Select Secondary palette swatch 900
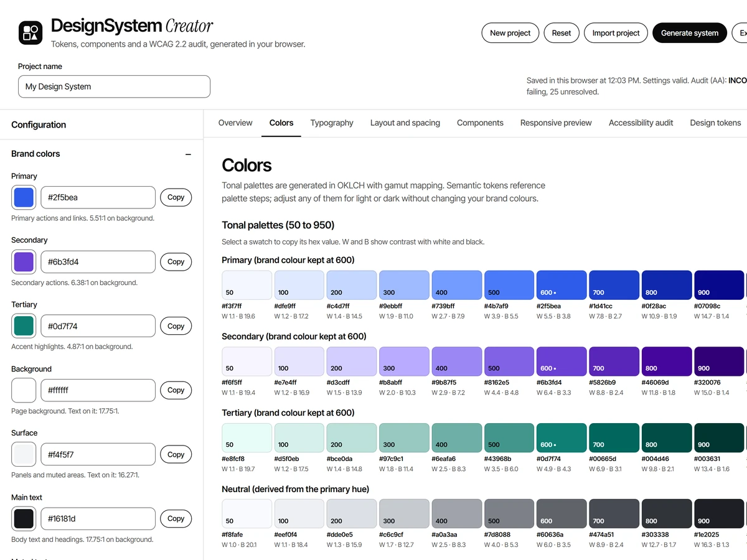The width and height of the screenshot is (747, 560). pyautogui.click(x=719, y=362)
